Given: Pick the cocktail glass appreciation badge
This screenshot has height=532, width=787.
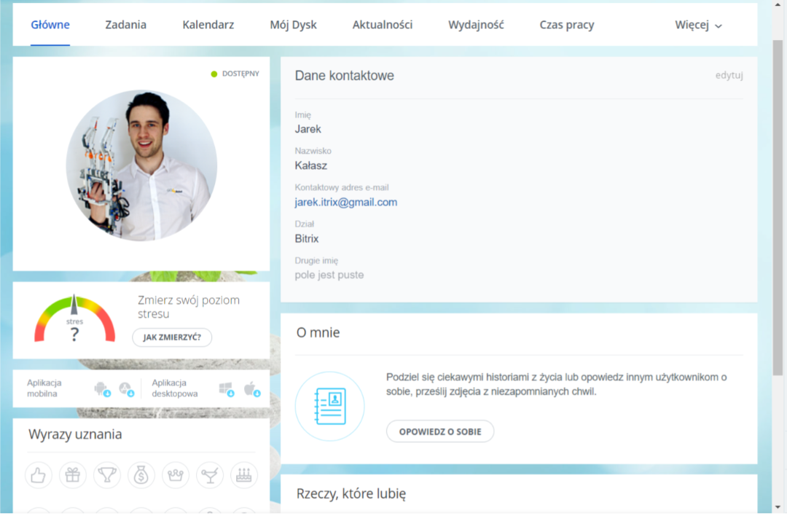Looking at the screenshot, I should 210,475.
